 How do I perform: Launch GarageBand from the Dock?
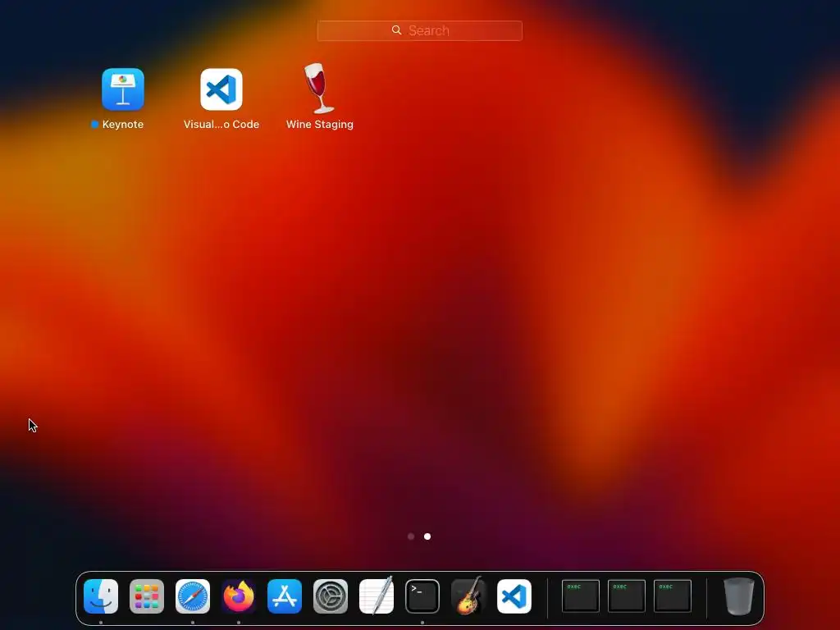(x=468, y=596)
